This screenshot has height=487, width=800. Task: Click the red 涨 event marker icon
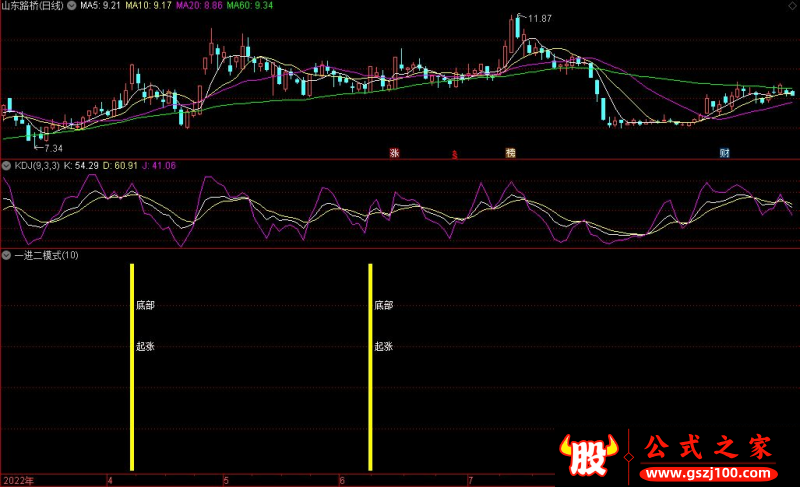(x=394, y=154)
